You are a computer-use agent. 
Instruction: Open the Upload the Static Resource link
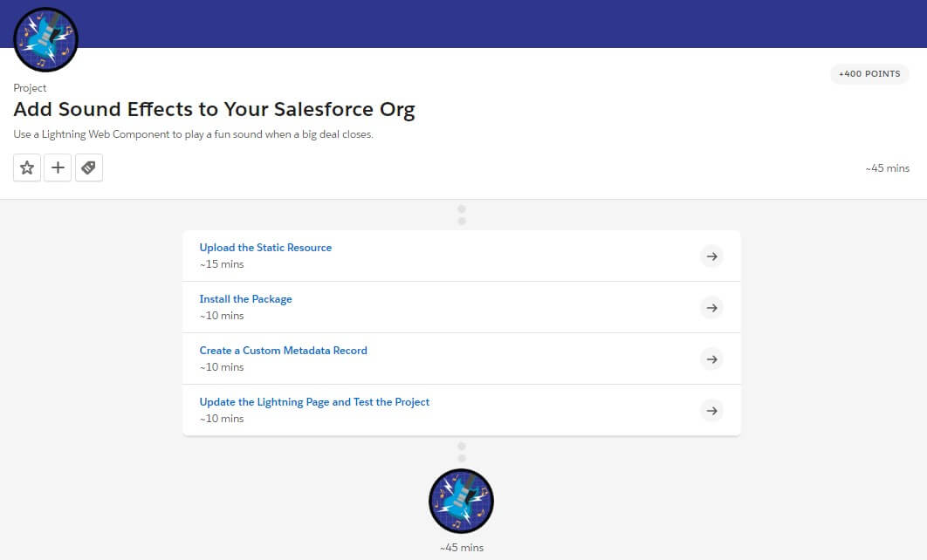(x=265, y=248)
